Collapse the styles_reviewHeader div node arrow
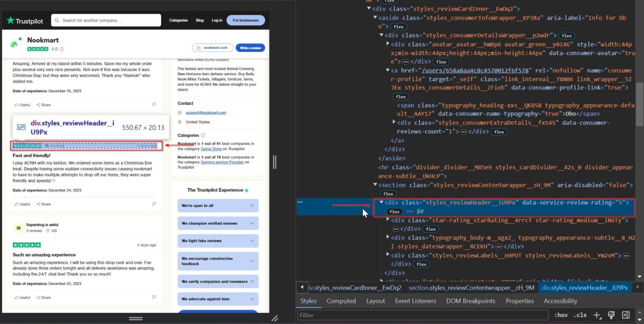This screenshot has width=644, height=324. click(x=381, y=203)
